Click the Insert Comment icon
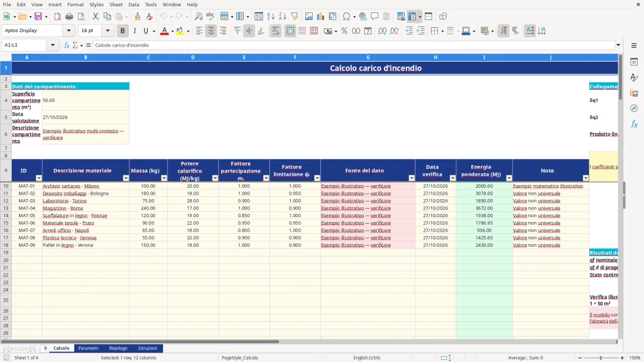 pyautogui.click(x=375, y=17)
